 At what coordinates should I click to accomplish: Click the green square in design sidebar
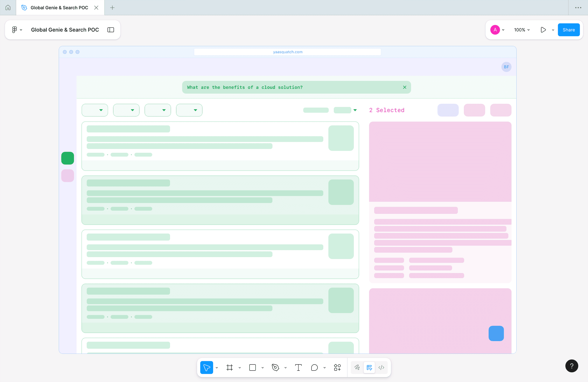coord(67,158)
